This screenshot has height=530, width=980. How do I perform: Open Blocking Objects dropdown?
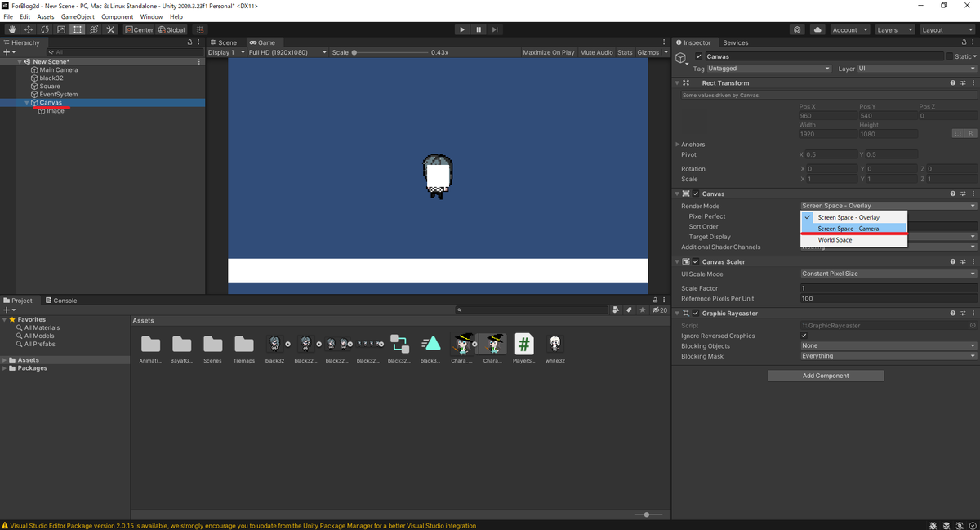(889, 345)
